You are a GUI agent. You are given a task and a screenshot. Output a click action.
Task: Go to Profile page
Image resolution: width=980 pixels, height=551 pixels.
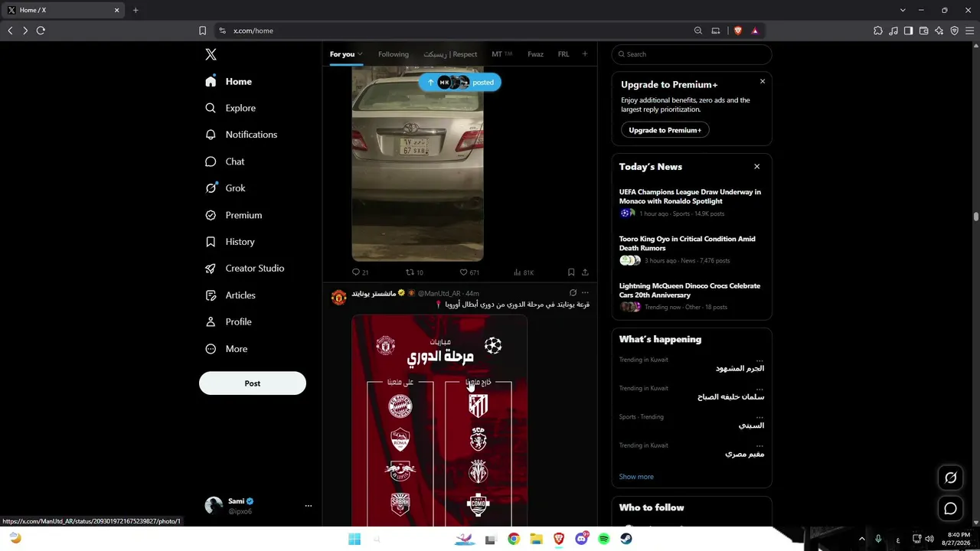point(228,322)
